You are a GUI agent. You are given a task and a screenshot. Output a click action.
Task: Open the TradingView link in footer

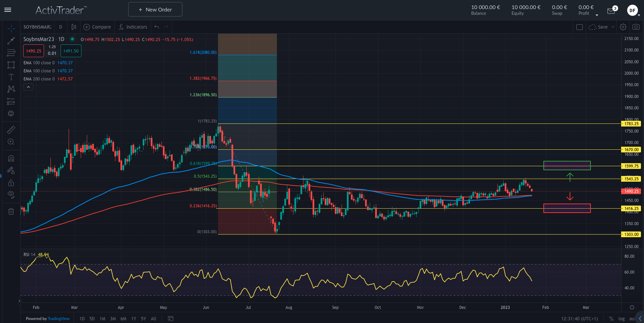(x=59, y=319)
